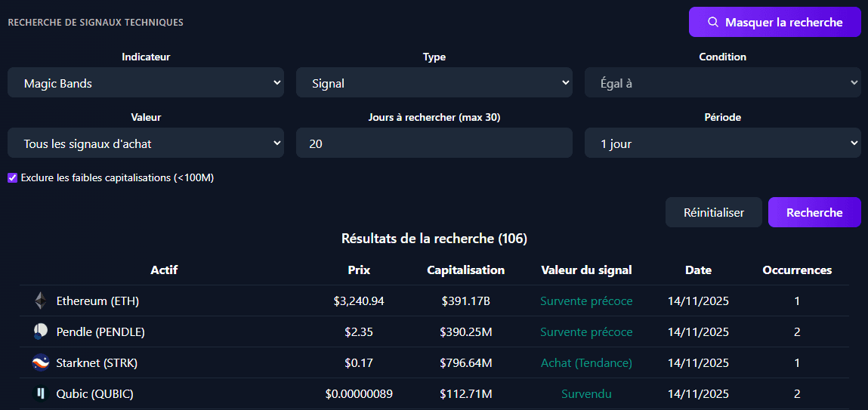Image resolution: width=868 pixels, height=410 pixels.
Task: Click the Ethereum logo icon
Action: click(x=41, y=301)
